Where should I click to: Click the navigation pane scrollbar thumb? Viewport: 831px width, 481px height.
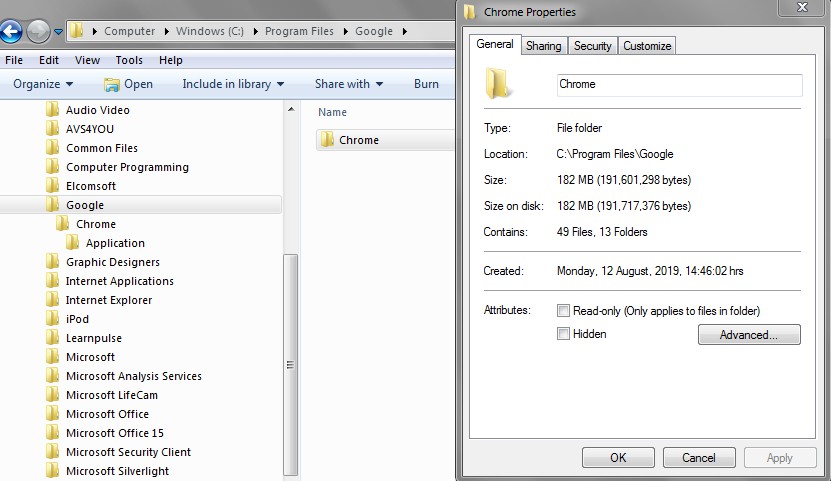[x=290, y=364]
